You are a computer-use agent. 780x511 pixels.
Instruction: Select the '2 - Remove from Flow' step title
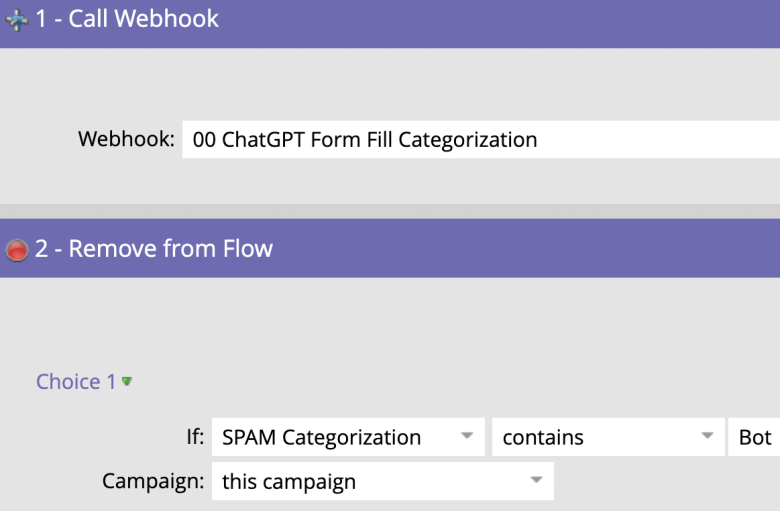pos(154,248)
